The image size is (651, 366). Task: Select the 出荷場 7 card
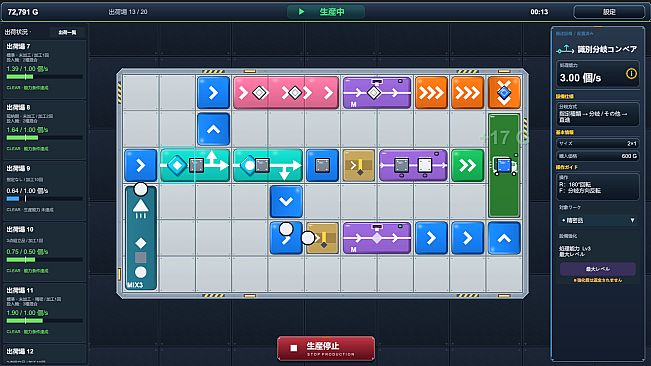[45, 69]
